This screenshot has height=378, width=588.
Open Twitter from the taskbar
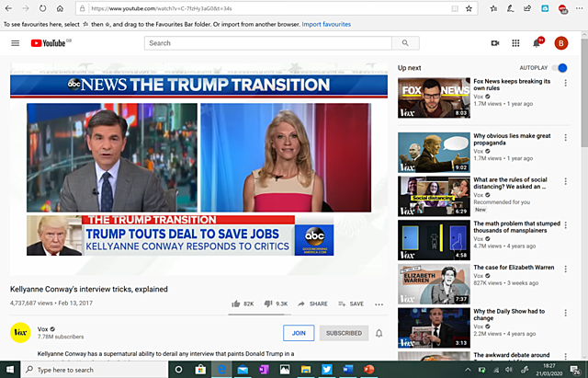tap(327, 370)
